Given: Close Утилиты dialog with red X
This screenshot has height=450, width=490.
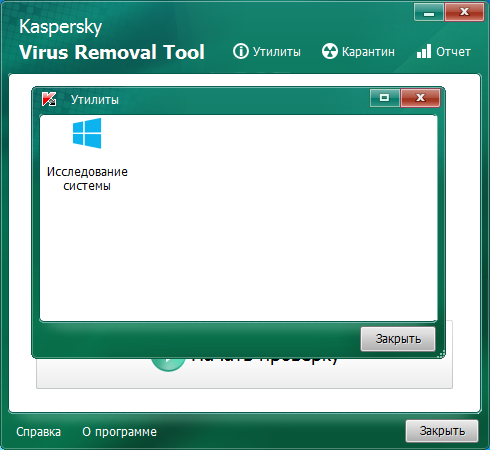Looking at the screenshot, I should point(420,98).
